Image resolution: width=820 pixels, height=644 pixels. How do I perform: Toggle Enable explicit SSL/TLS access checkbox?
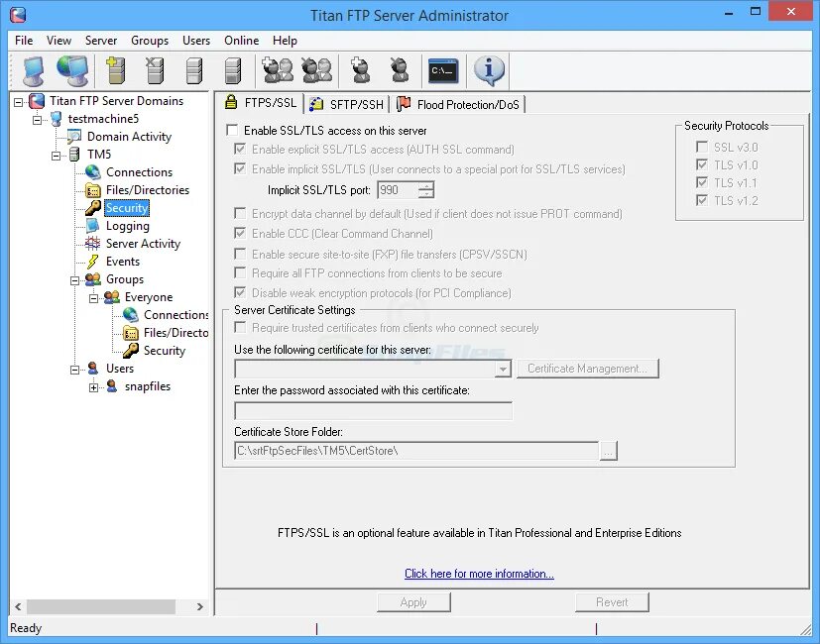(240, 149)
